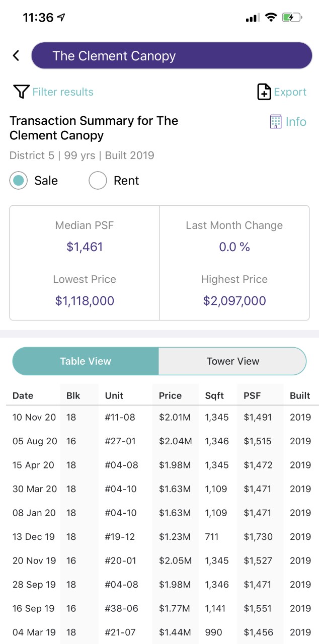Sort by the PSF column header

252,395
